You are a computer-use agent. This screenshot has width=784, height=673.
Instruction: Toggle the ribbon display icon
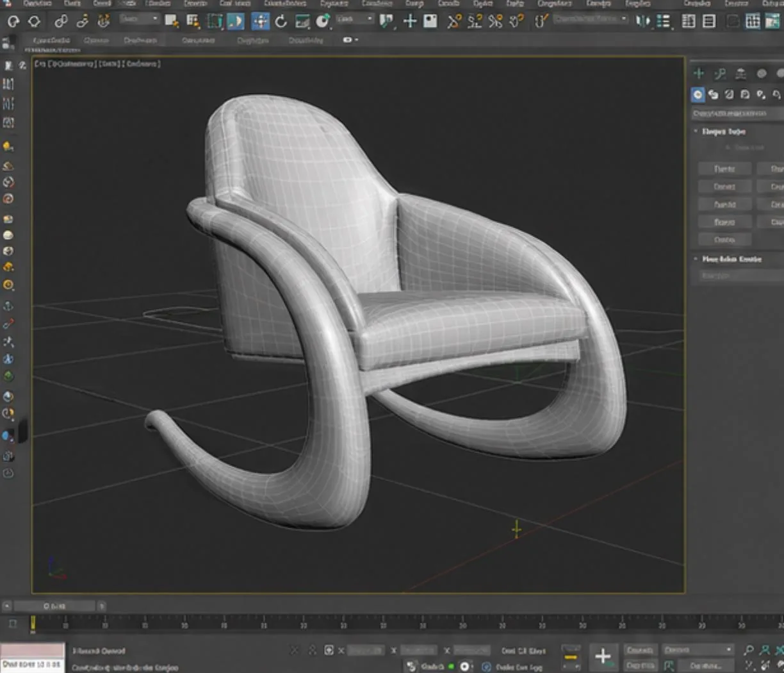[709, 22]
